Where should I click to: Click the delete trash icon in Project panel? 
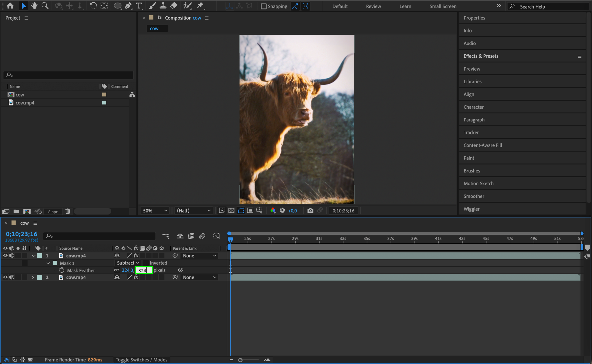68,211
